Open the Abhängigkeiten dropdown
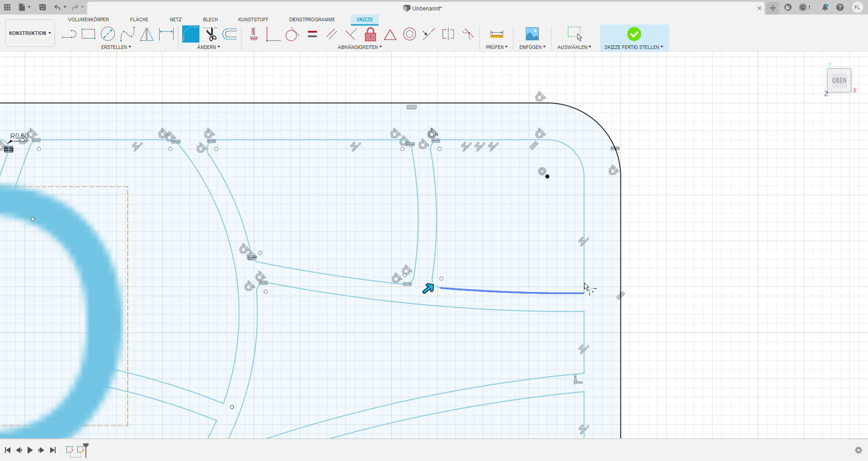Screen dimensions: 868x461 359,47
